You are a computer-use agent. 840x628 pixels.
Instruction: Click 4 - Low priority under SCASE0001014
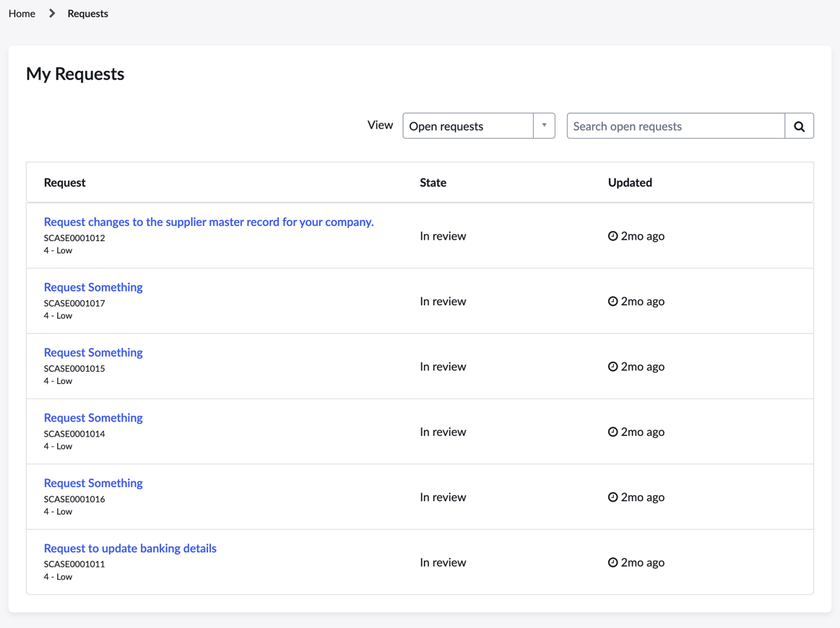[58, 447]
